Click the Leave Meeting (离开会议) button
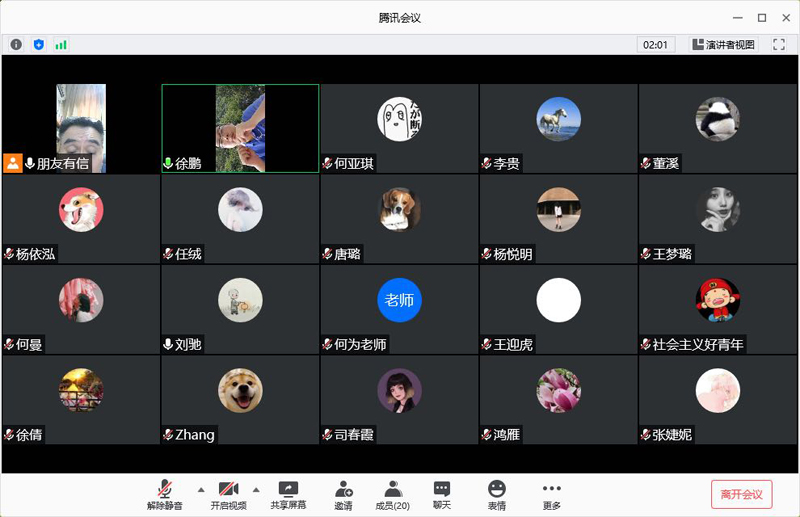800x517 pixels. click(x=741, y=494)
